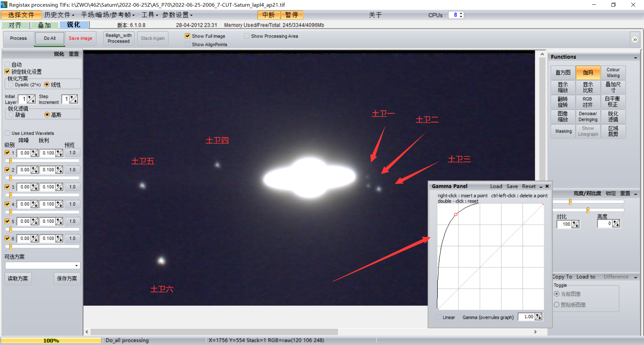Open Denoise/Deringing function
Screen dimensions: 644x345
pyautogui.click(x=588, y=117)
